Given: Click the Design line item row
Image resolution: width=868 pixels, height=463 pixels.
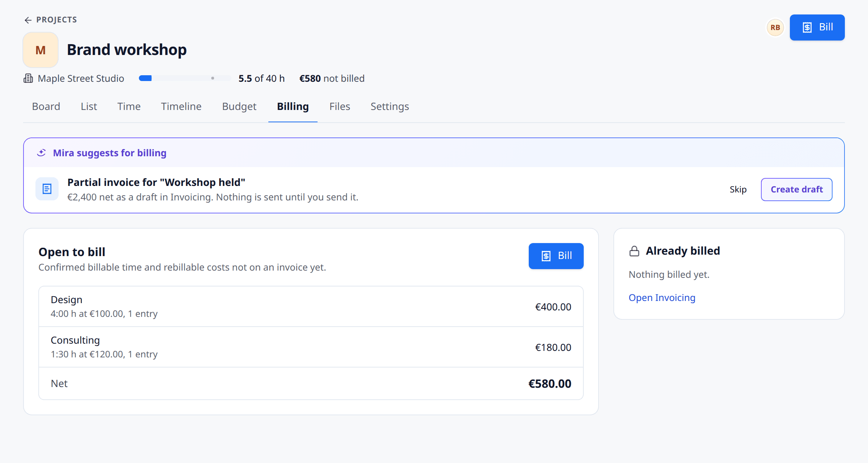Looking at the screenshot, I should [x=311, y=307].
